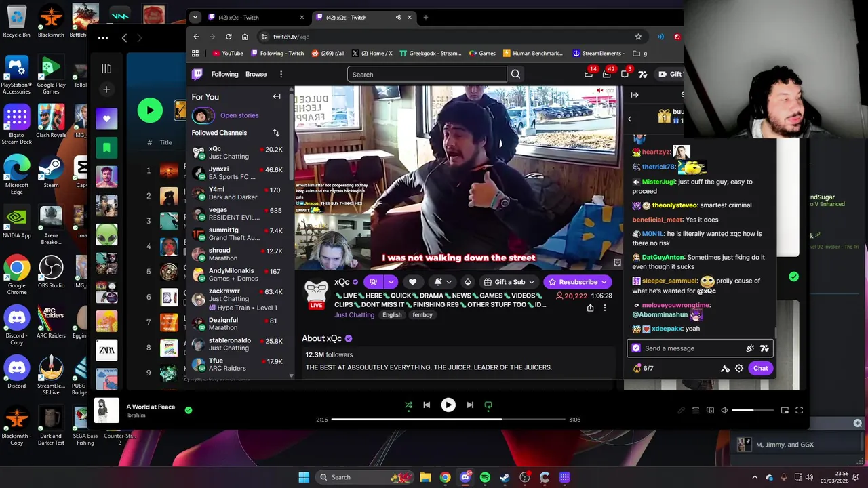Open the Twitch home logo
Viewport: 868px width, 488px height.
[x=197, y=75]
